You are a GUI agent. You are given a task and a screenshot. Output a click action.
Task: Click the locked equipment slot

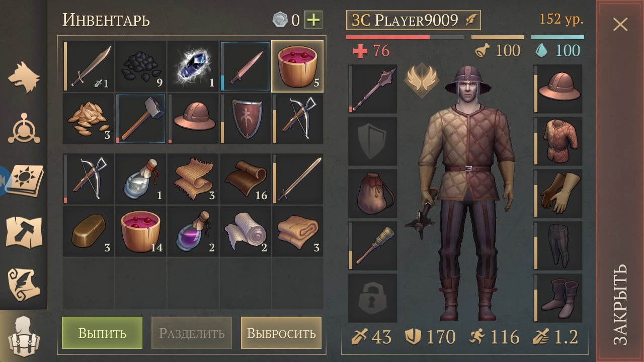[x=372, y=298]
